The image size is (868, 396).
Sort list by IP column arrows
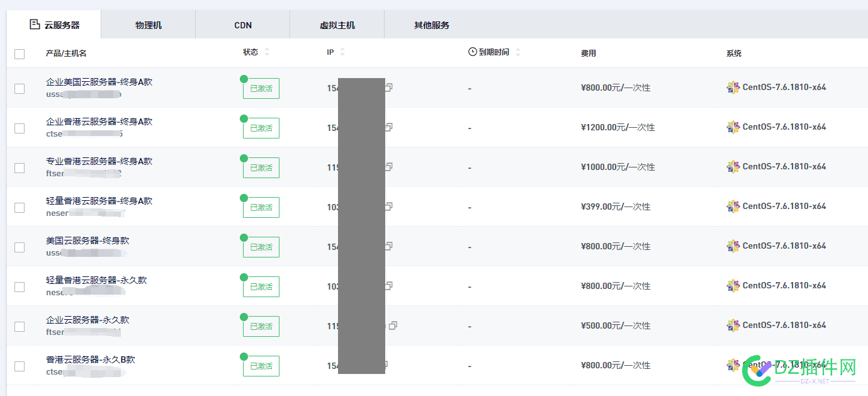click(342, 52)
